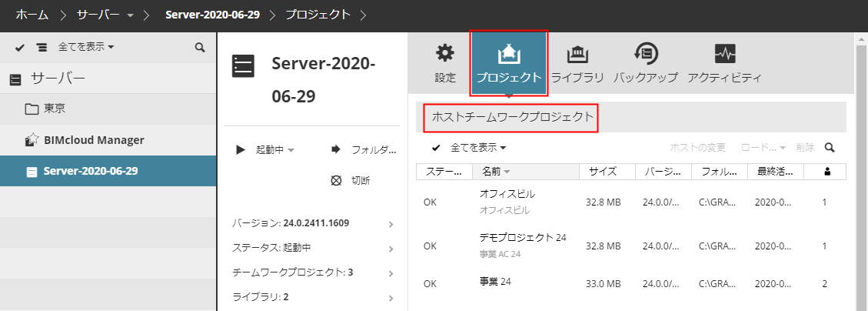
Task: Click the ホストの変更 button
Action: (697, 148)
